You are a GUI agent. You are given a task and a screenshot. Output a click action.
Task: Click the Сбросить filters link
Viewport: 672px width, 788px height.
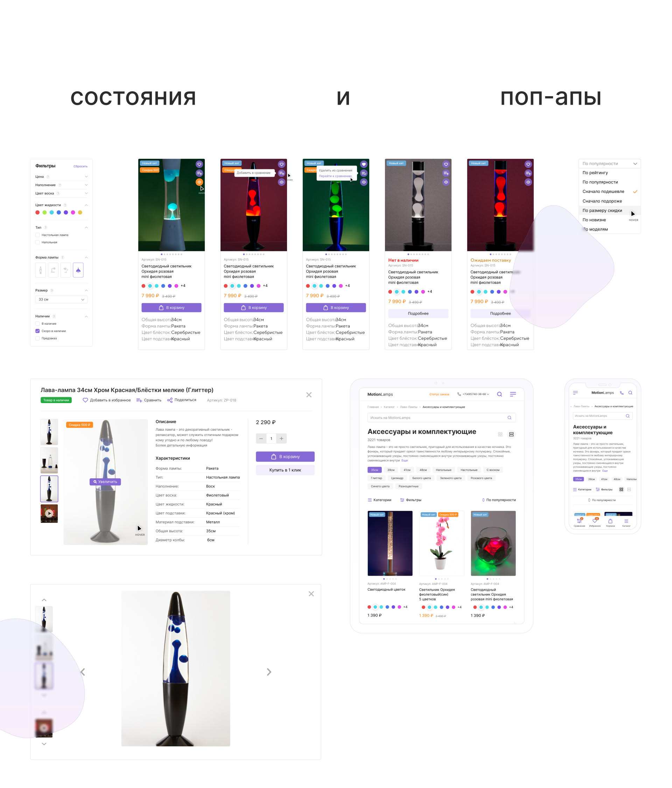tap(80, 166)
